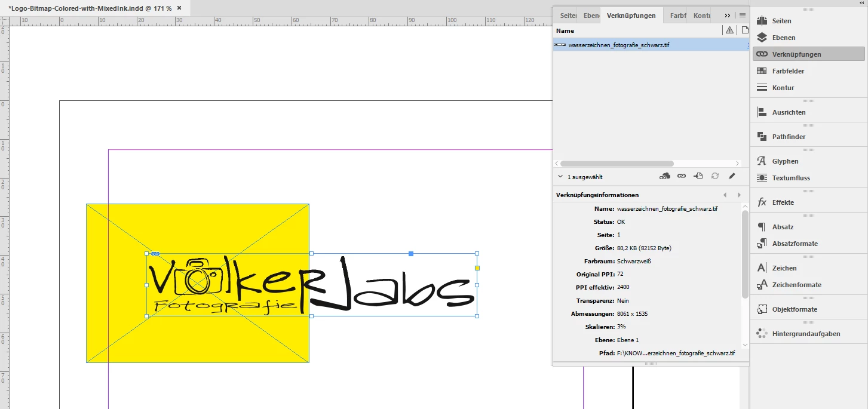Select the Verknüpfungen tab

[631, 16]
